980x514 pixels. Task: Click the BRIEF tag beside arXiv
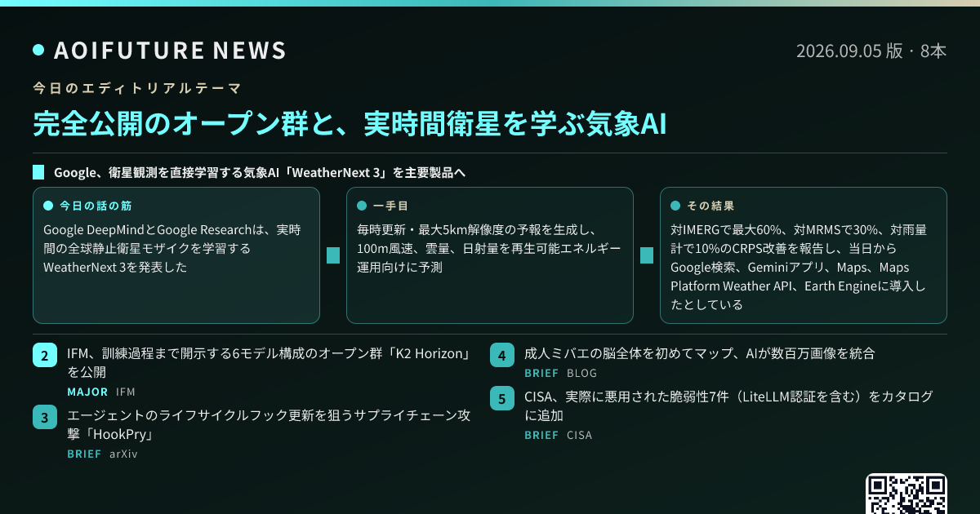click(84, 454)
